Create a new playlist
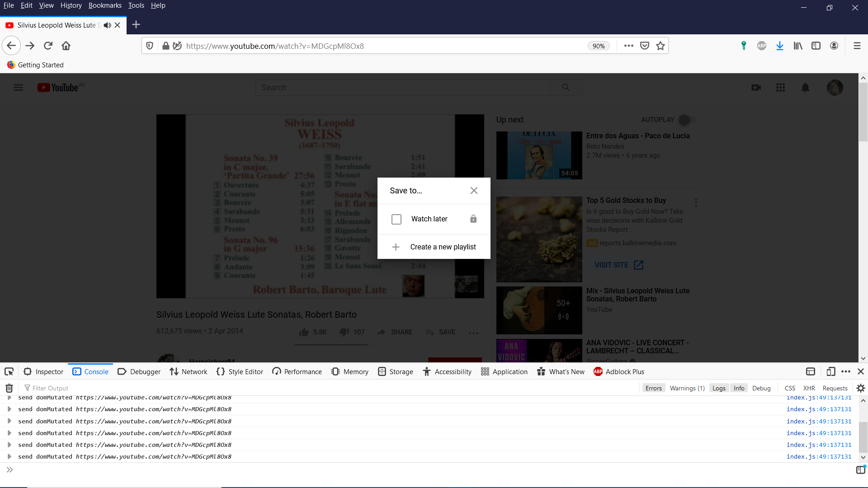The image size is (868, 488). click(x=434, y=247)
